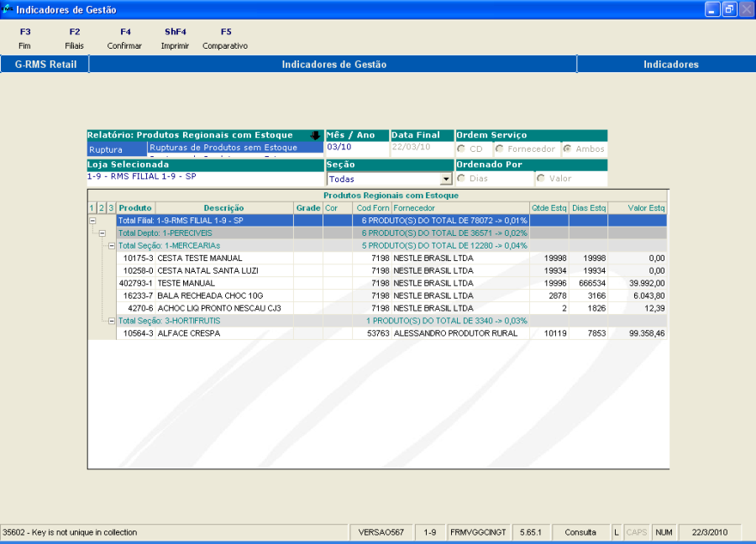Viewport: 756px width, 544px height.
Task: Select row CESTA TESTE MANUAL
Action: 391,259
